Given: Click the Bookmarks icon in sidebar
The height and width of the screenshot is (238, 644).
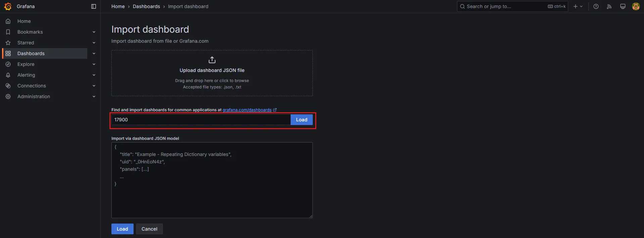Looking at the screenshot, I should click(x=8, y=32).
